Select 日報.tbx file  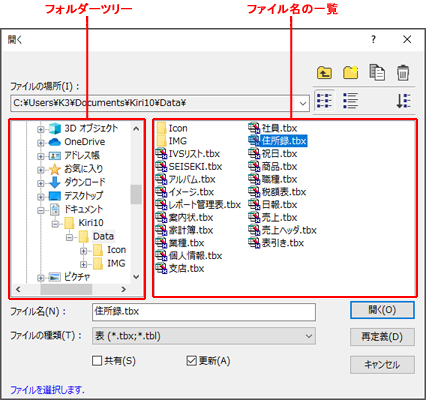pyautogui.click(x=273, y=205)
